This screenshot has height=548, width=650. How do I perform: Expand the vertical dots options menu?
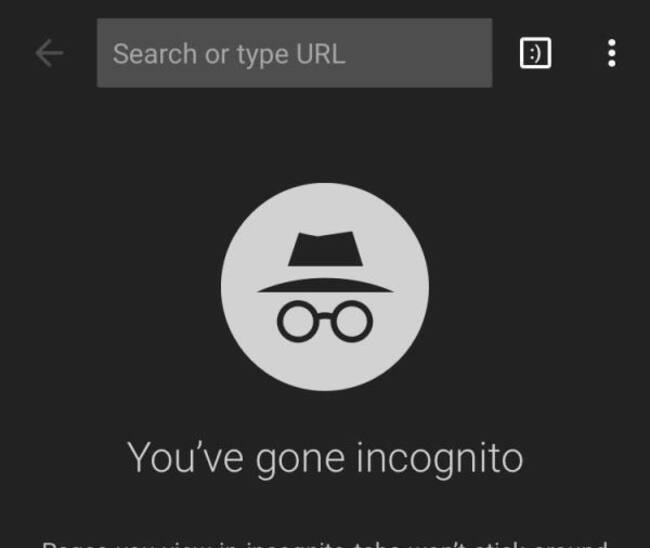click(611, 53)
